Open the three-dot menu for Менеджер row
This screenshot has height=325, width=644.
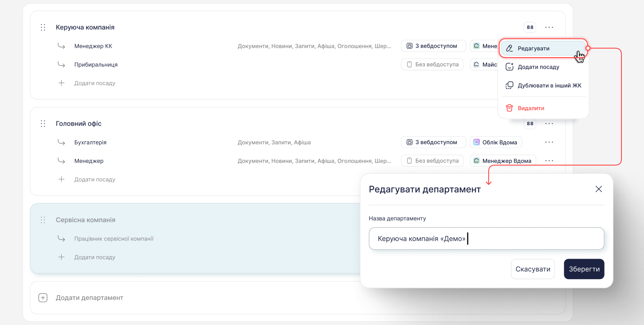[x=549, y=161]
